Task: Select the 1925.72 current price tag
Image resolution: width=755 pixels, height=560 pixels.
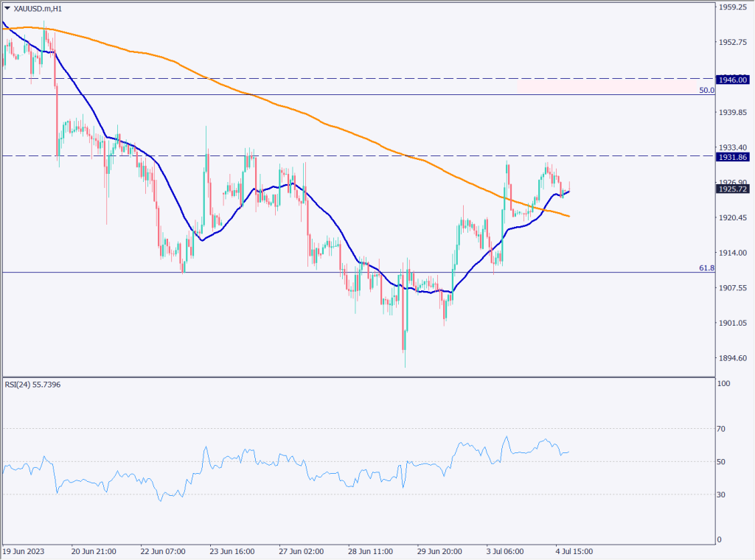Action: coord(733,189)
